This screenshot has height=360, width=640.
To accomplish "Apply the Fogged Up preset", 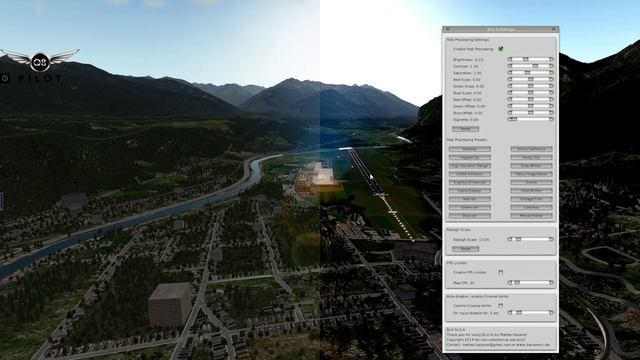I will (470, 157).
